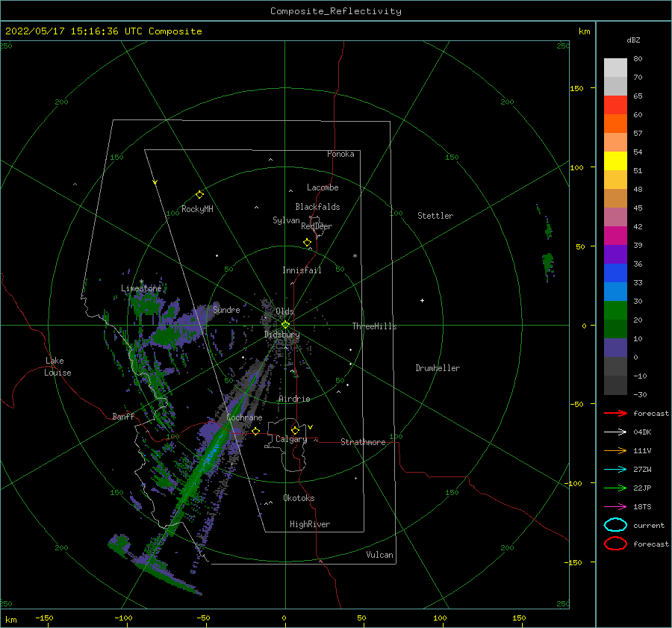This screenshot has width=672, height=628.
Task: Click the yellow diamond marker below RedDeer
Action: 308,243
